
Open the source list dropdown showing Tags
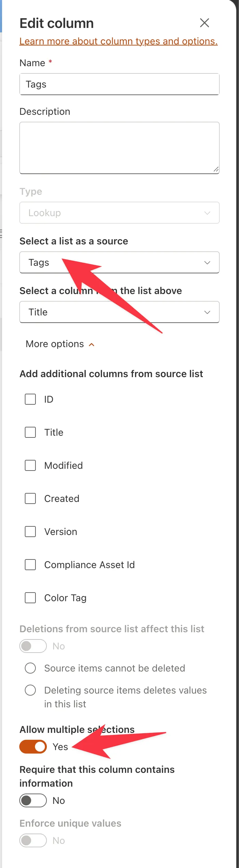coord(119,262)
